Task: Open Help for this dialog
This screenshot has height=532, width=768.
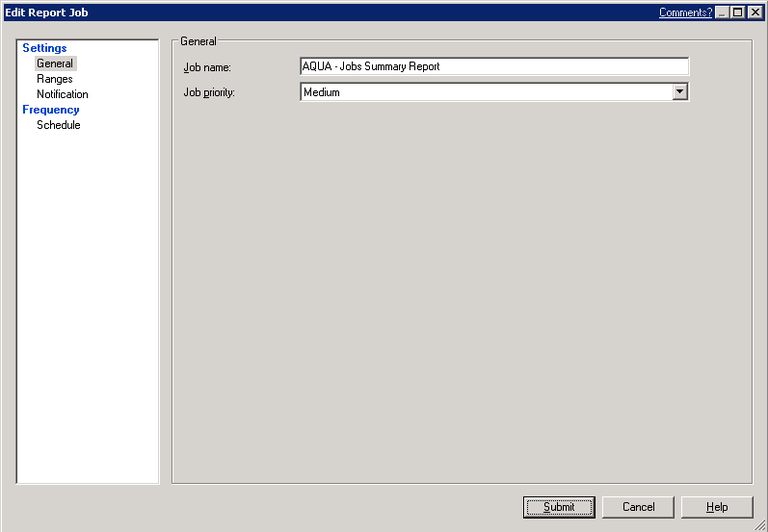Action: pyautogui.click(x=717, y=507)
